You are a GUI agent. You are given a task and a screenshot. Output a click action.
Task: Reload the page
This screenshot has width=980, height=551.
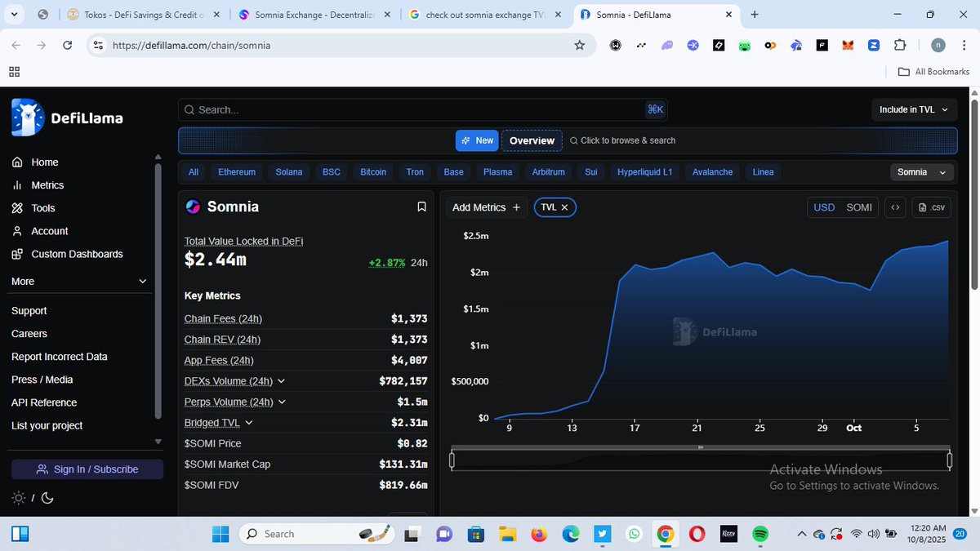pos(68,46)
